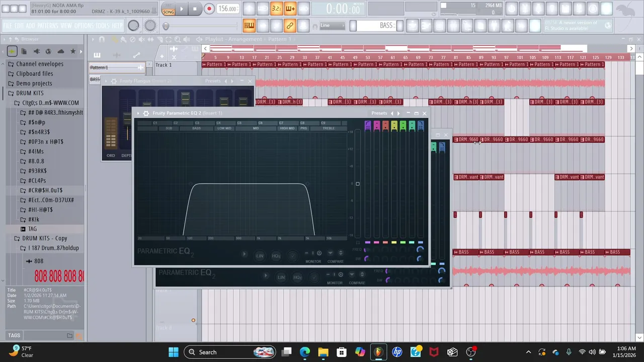Toggle the checkmark circle in front EQ

(293, 256)
